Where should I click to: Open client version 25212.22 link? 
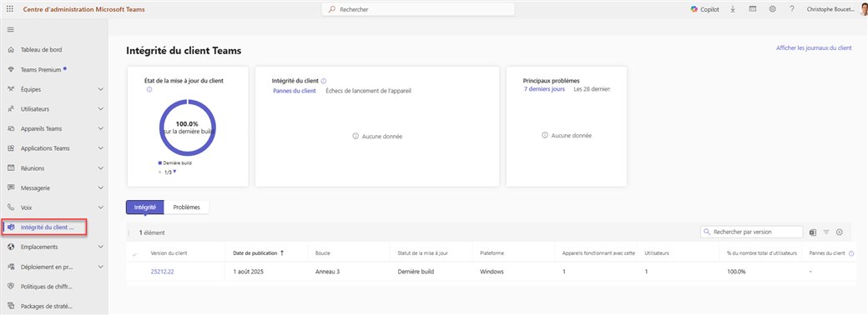point(162,272)
